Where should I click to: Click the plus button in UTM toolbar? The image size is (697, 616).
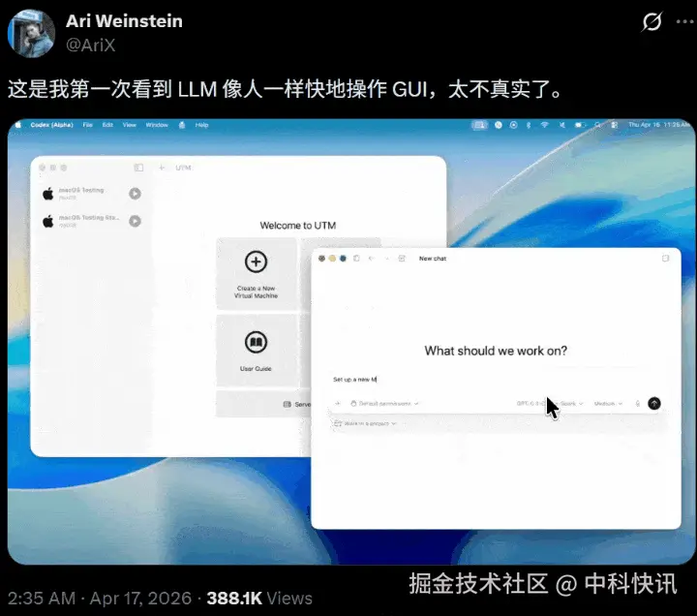pos(162,168)
